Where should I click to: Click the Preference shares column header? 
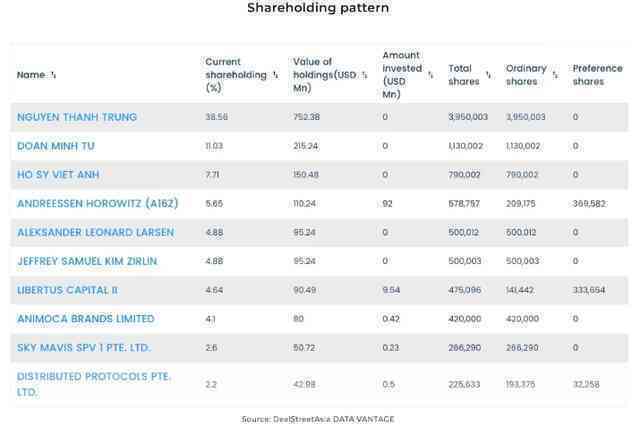598,75
